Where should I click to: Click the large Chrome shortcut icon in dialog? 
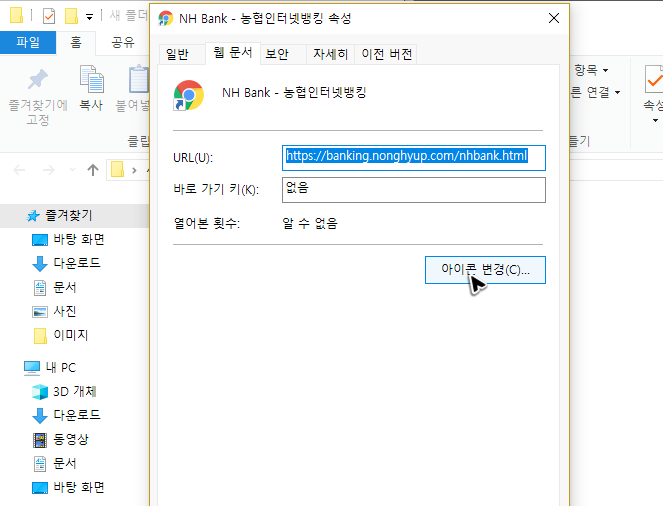pyautogui.click(x=189, y=95)
